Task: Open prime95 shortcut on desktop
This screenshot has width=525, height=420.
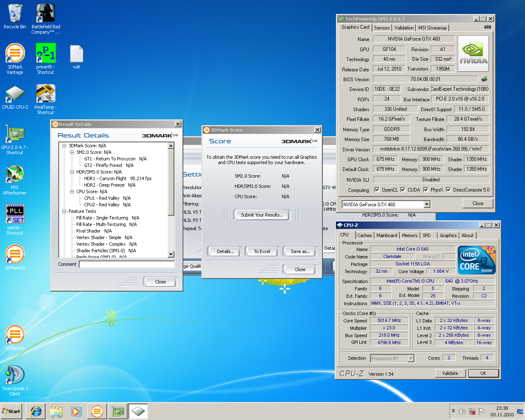Action: coord(46,59)
